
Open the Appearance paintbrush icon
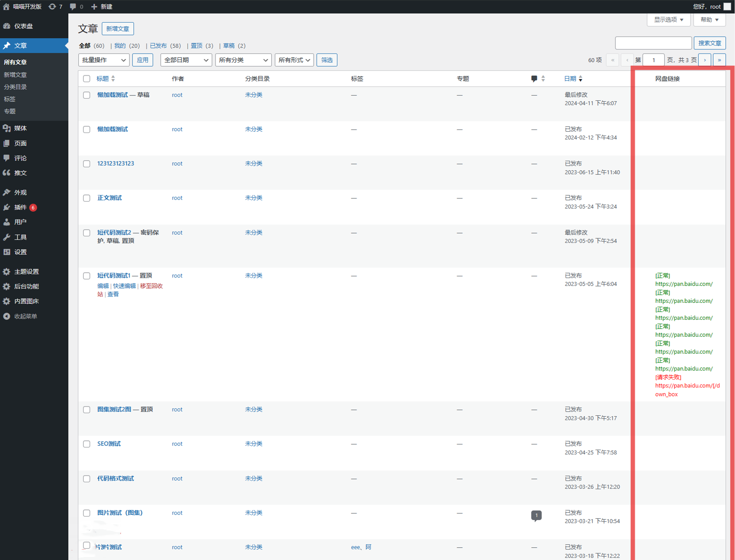(7, 192)
